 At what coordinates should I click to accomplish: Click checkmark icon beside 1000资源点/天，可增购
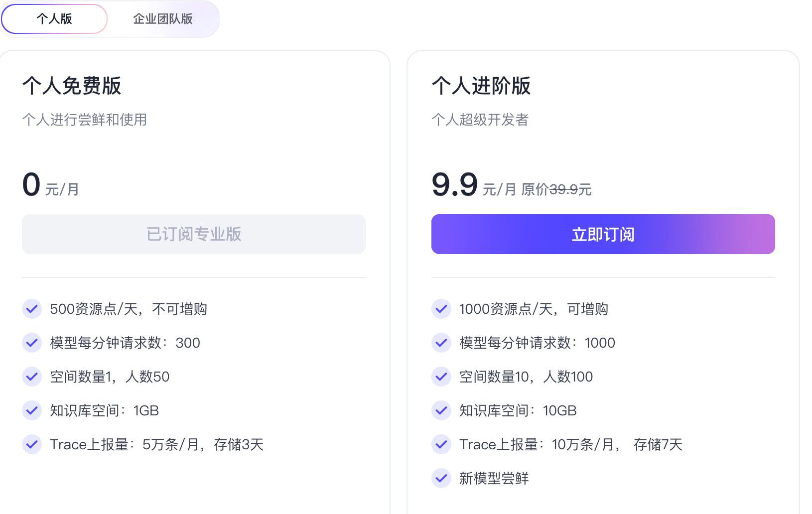click(x=441, y=309)
